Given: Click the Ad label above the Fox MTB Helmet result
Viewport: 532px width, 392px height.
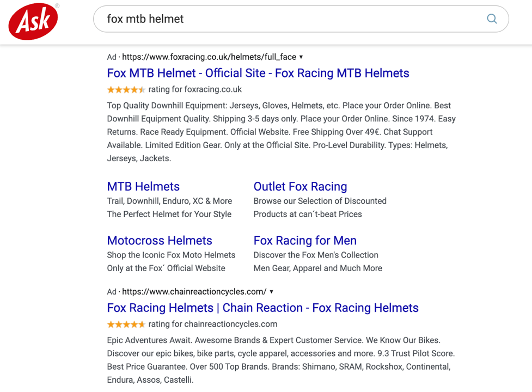Looking at the screenshot, I should coord(112,57).
